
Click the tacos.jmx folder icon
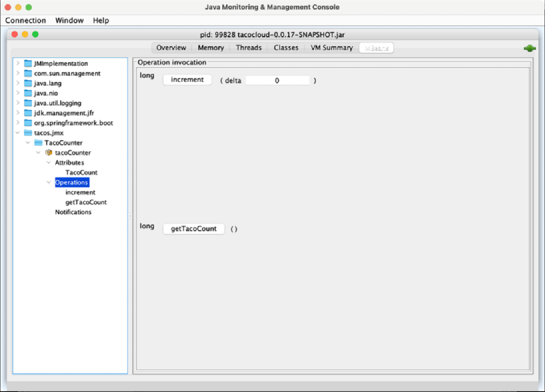(28, 133)
